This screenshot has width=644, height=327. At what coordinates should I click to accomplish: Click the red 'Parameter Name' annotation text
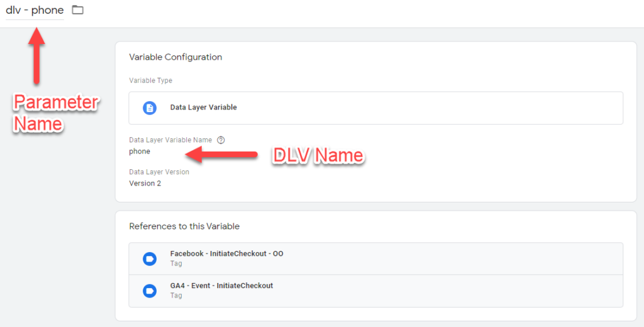pyautogui.click(x=55, y=113)
